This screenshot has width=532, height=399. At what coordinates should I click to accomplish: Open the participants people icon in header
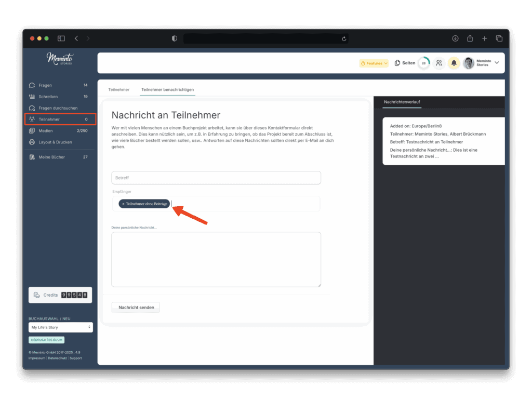coord(439,63)
